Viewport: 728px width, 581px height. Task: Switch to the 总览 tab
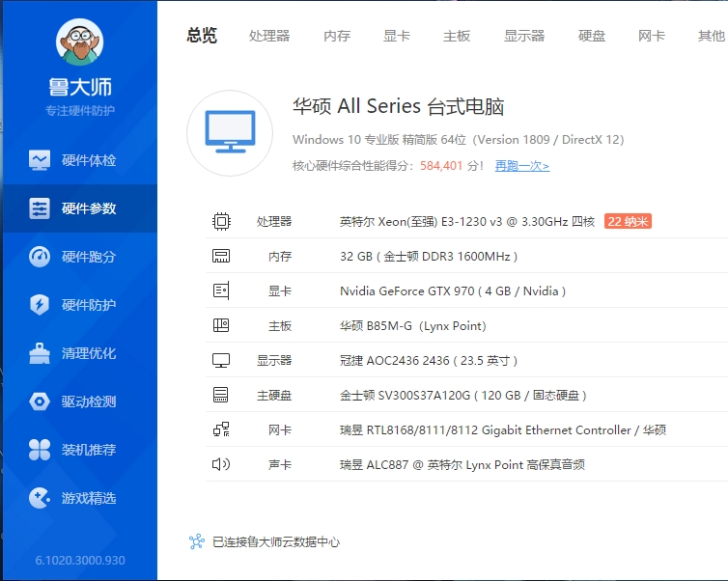tap(202, 36)
